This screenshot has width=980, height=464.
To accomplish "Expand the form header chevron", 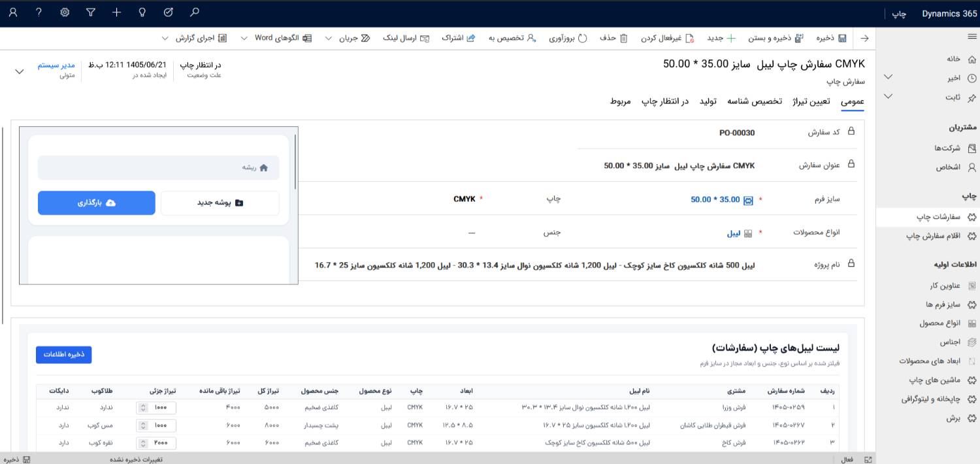I will pos(20,71).
